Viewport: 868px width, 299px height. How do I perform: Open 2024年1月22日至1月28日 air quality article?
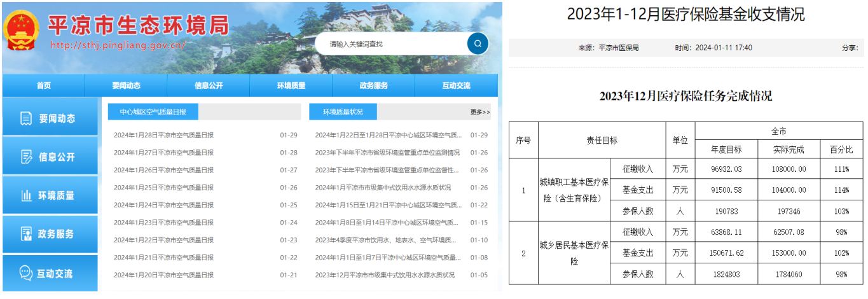pos(388,135)
